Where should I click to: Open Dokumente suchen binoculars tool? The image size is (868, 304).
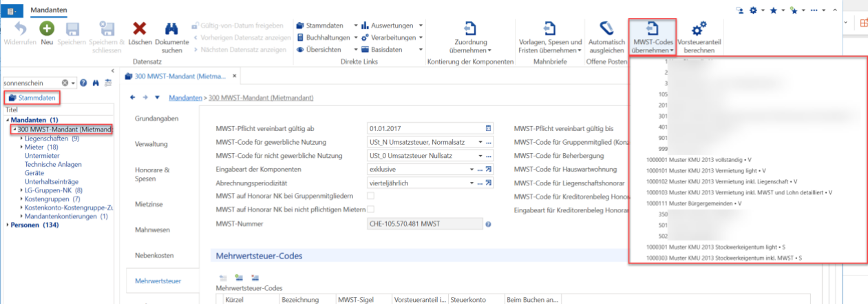click(x=171, y=37)
